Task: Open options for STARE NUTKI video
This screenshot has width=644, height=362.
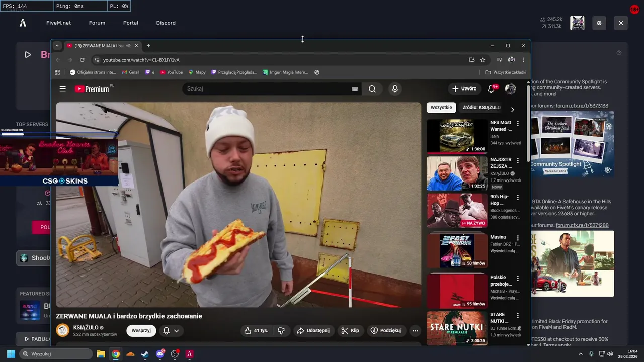Action: pos(518,315)
